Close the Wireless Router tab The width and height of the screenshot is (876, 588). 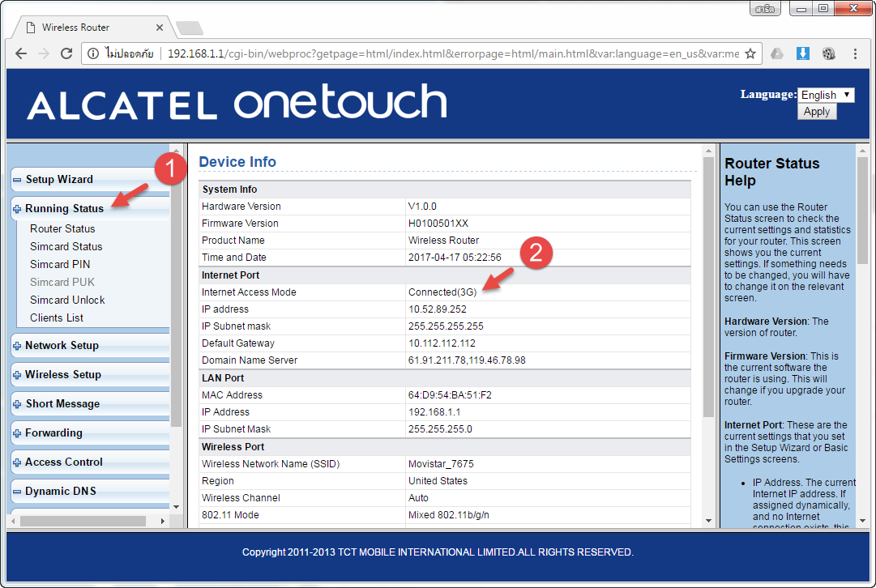159,28
